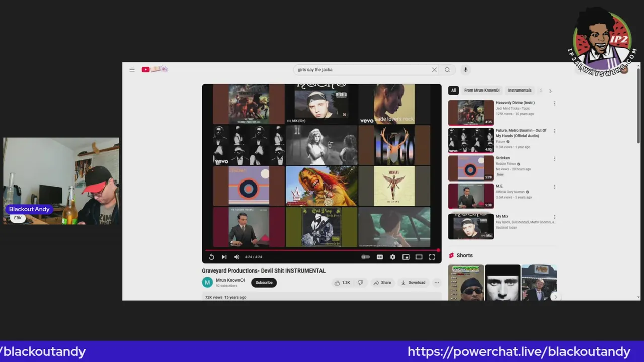644x362 pixels.
Task: Open options menu for 'M.E.' video
Action: tap(555, 187)
